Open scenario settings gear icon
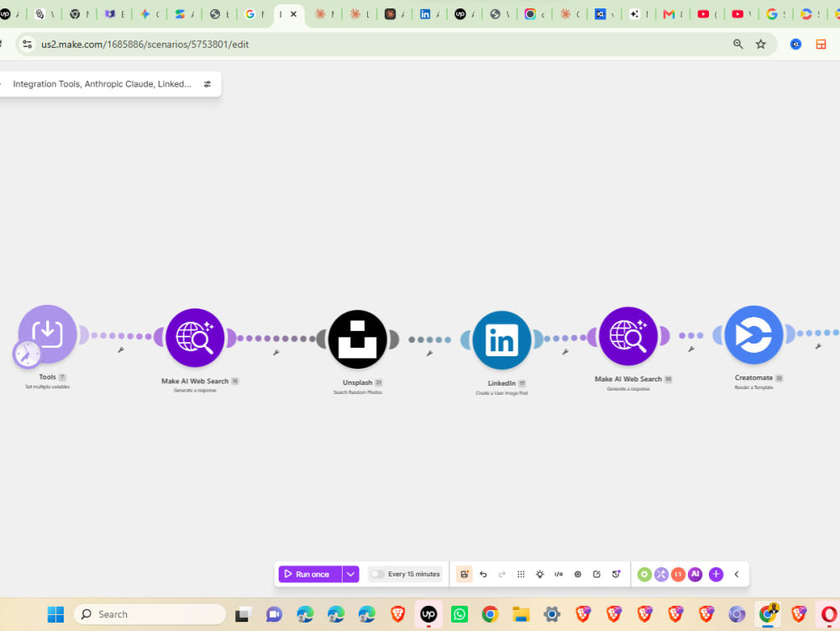840x631 pixels. (578, 574)
